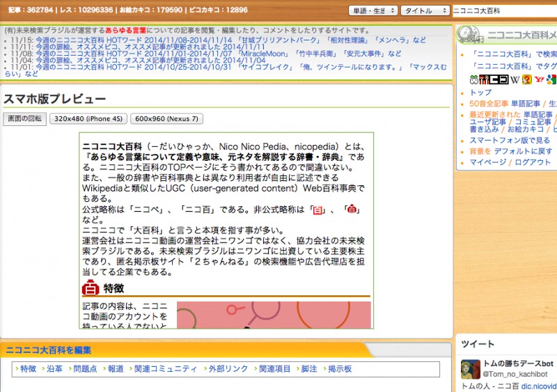Jump to the 報道 section link
This screenshot has height=392, width=557.
click(116, 369)
